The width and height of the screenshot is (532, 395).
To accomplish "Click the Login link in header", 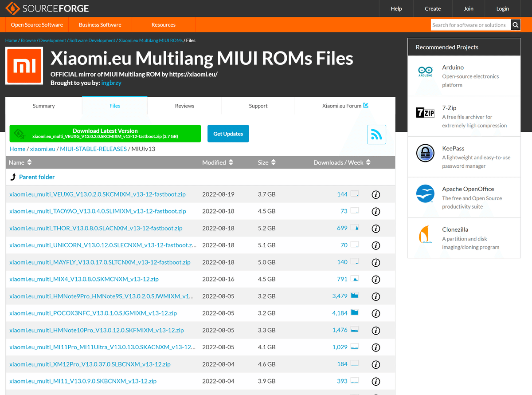I will (x=503, y=8).
